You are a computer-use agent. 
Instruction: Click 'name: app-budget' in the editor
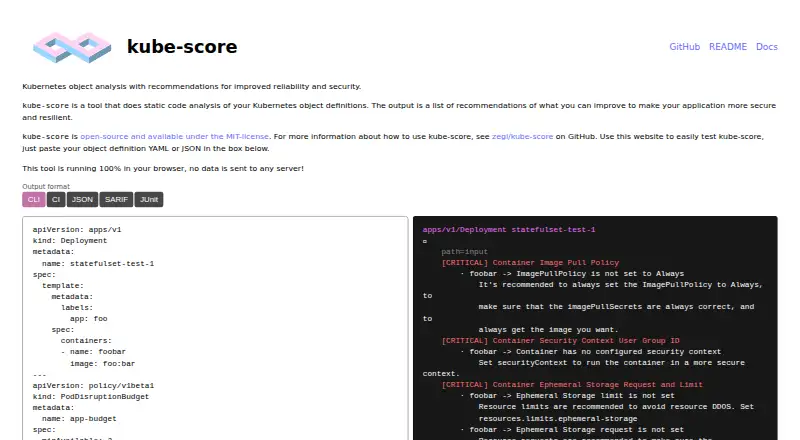click(x=79, y=419)
